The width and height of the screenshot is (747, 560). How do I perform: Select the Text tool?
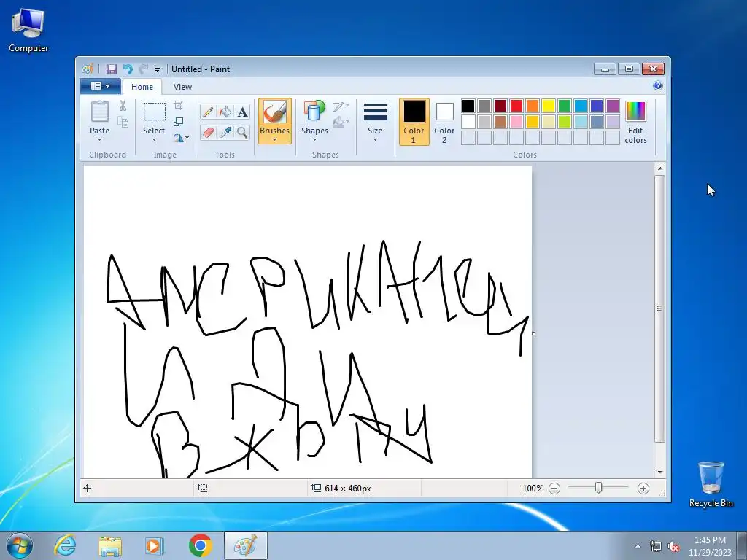coord(242,112)
